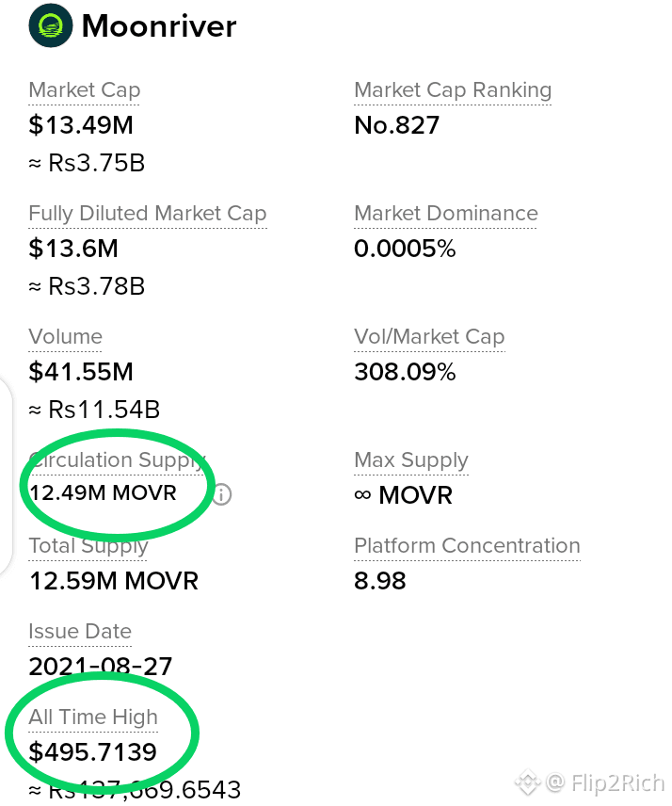Click the No.827 ranking value

[396, 125]
